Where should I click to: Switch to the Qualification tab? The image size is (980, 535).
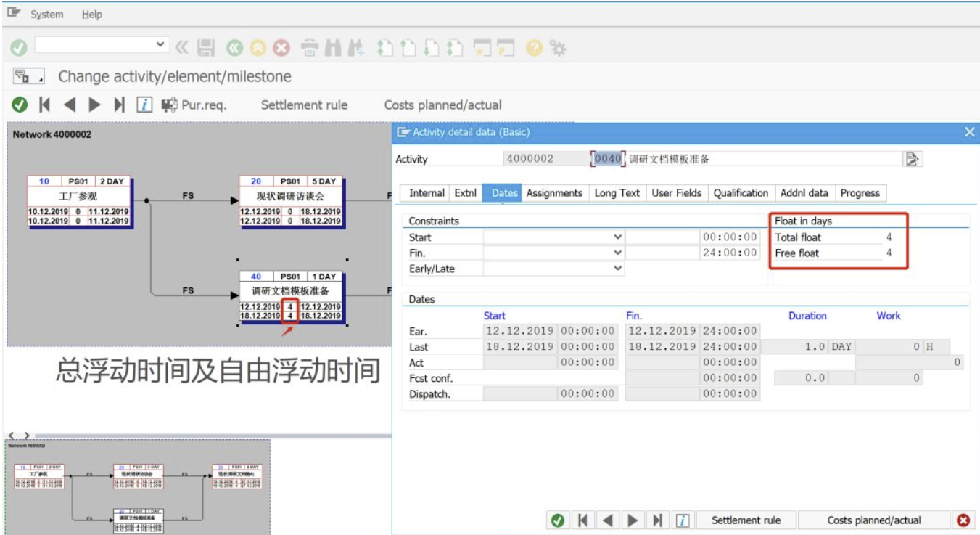[x=741, y=193]
